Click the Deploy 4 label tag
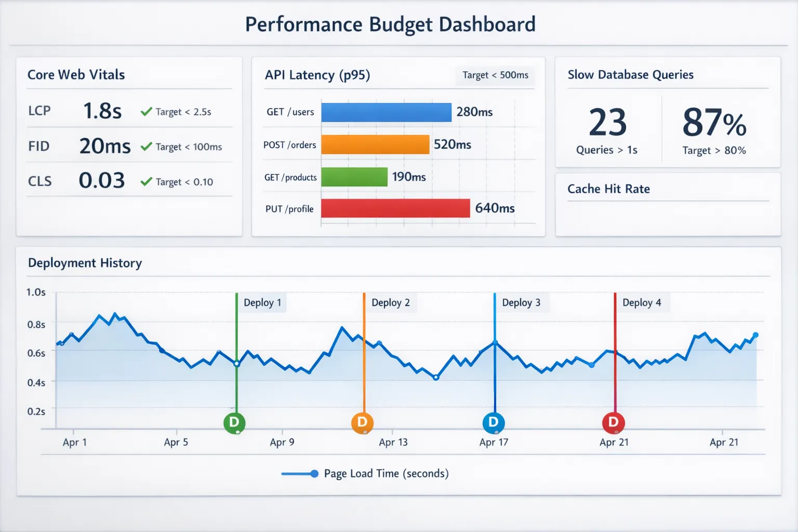Viewport: 798px width, 532px height. click(642, 303)
